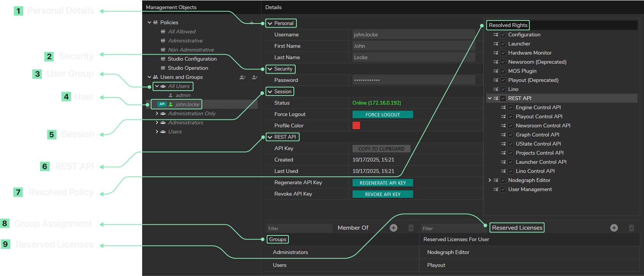Click the API badge next to john.locke
The height and width of the screenshot is (276, 644).
(162, 104)
